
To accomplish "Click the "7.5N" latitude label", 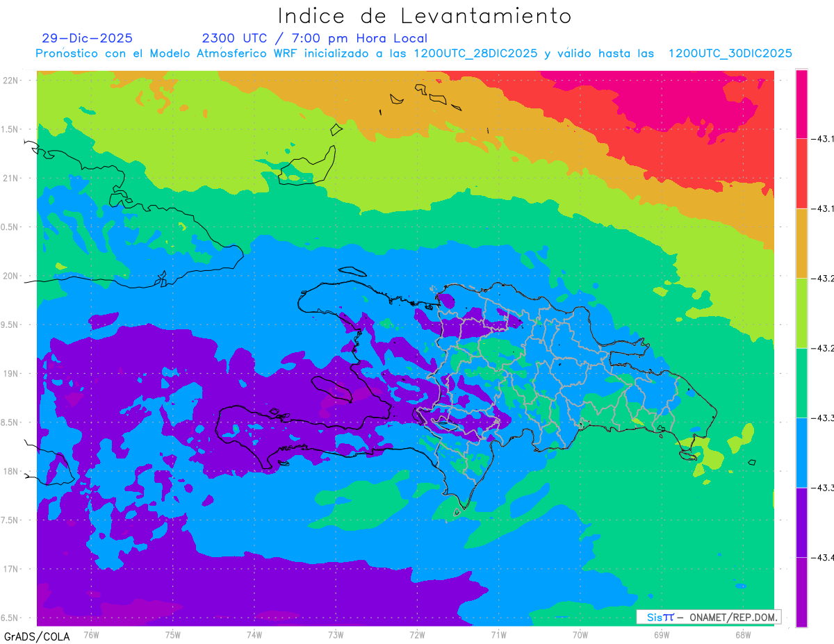I will (x=9, y=520).
